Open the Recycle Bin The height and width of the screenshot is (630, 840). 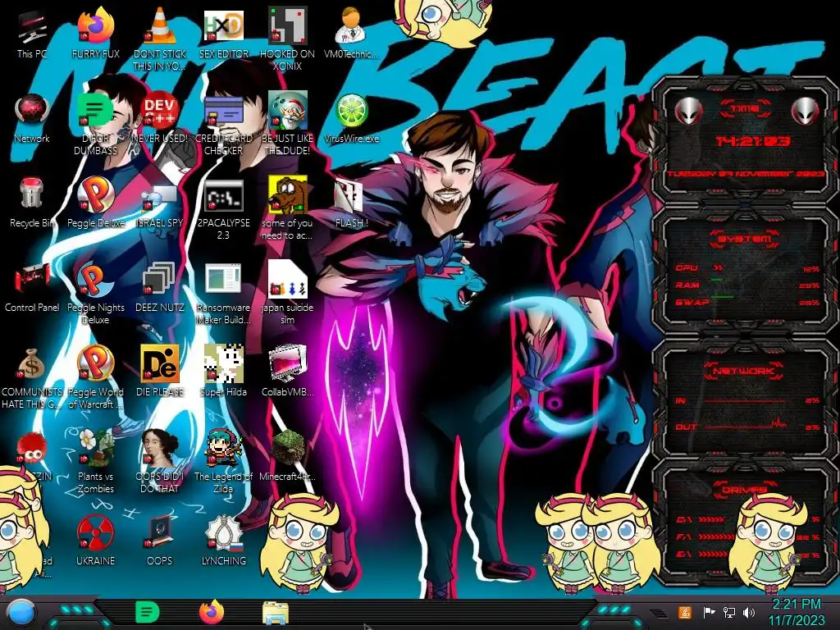click(x=32, y=195)
